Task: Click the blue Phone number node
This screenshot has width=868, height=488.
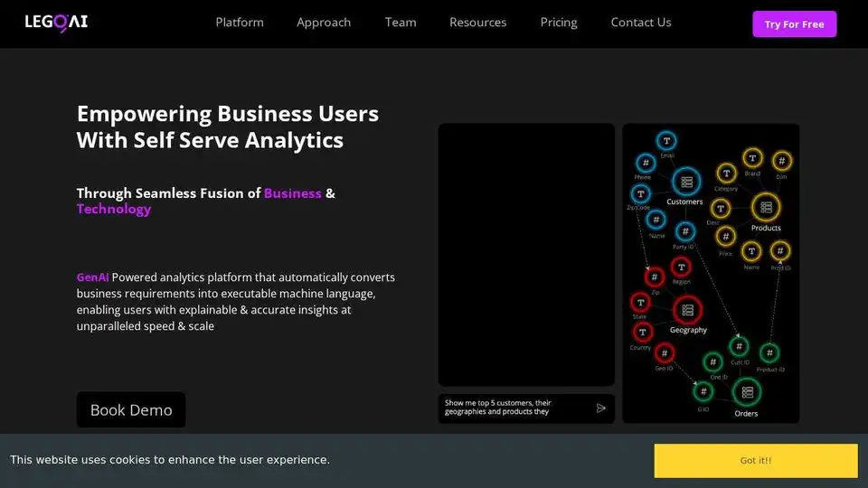Action: [645, 163]
